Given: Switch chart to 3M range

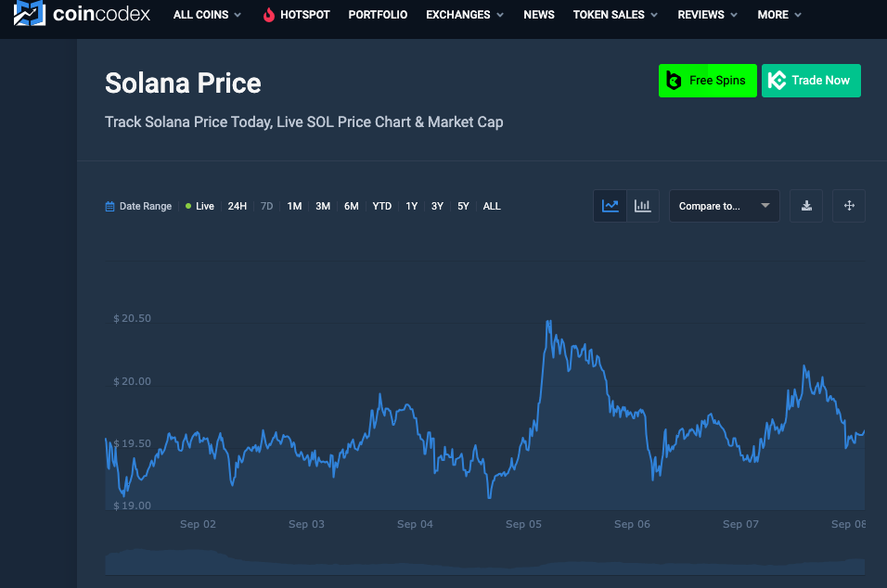Looking at the screenshot, I should click(x=323, y=207).
